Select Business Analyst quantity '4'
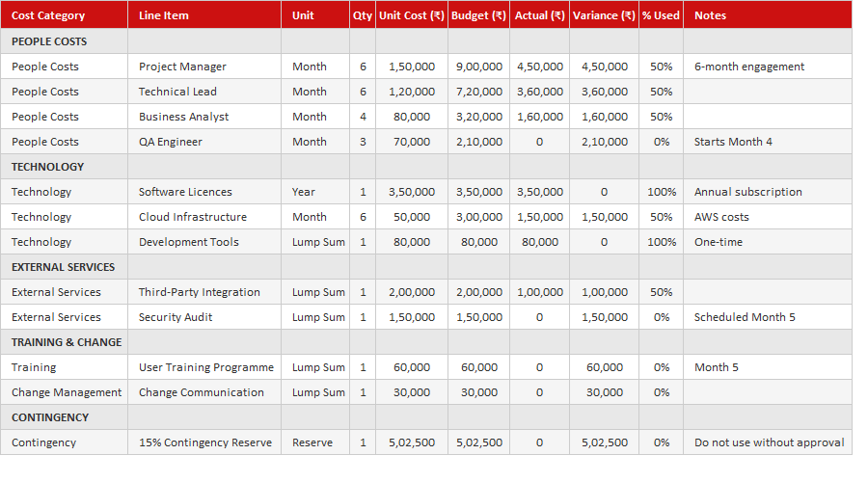This screenshot has width=868, height=482. click(x=363, y=117)
